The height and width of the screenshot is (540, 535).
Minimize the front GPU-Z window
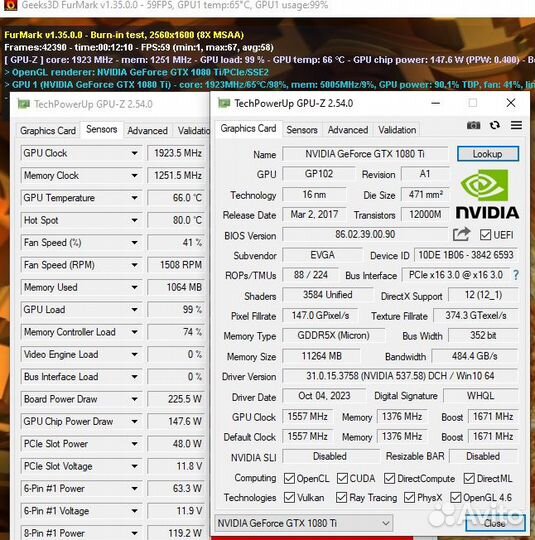435,103
